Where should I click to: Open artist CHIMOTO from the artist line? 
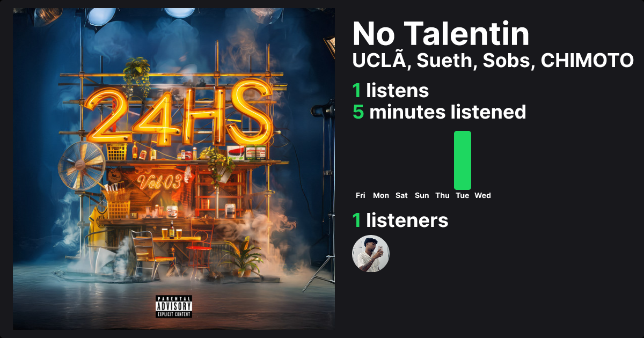(x=587, y=61)
